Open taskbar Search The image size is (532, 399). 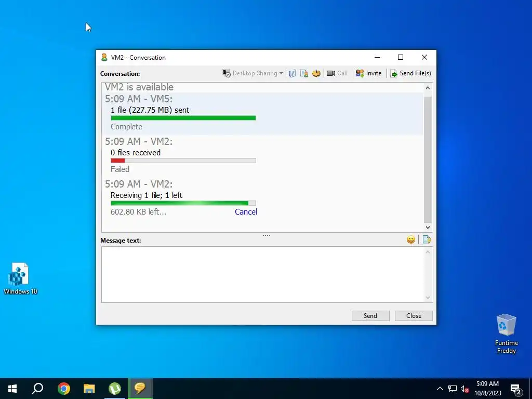coord(37,389)
